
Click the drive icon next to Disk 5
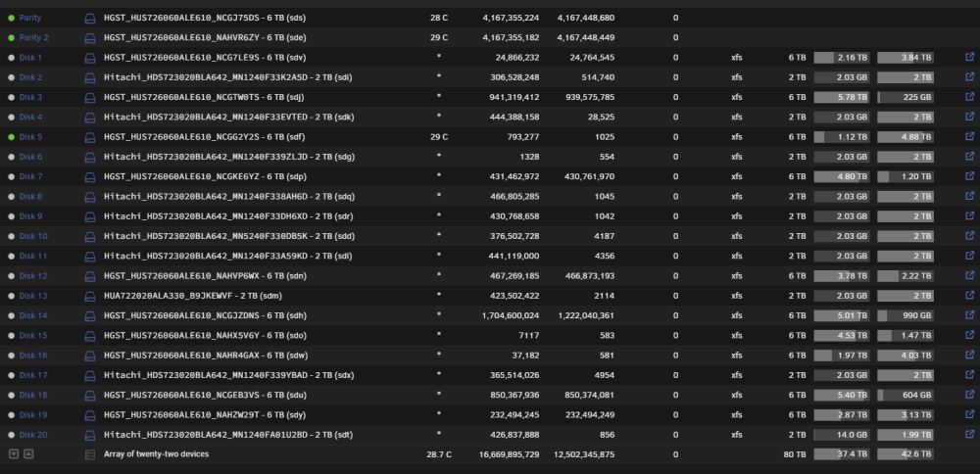pyautogui.click(x=90, y=137)
